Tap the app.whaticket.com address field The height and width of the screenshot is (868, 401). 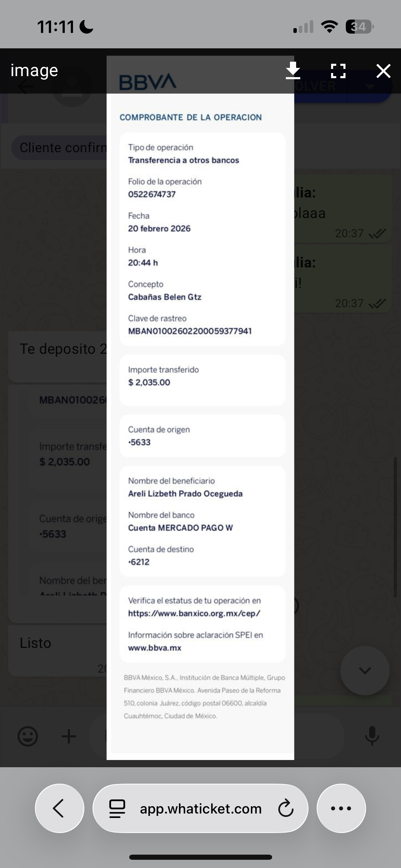click(x=200, y=808)
